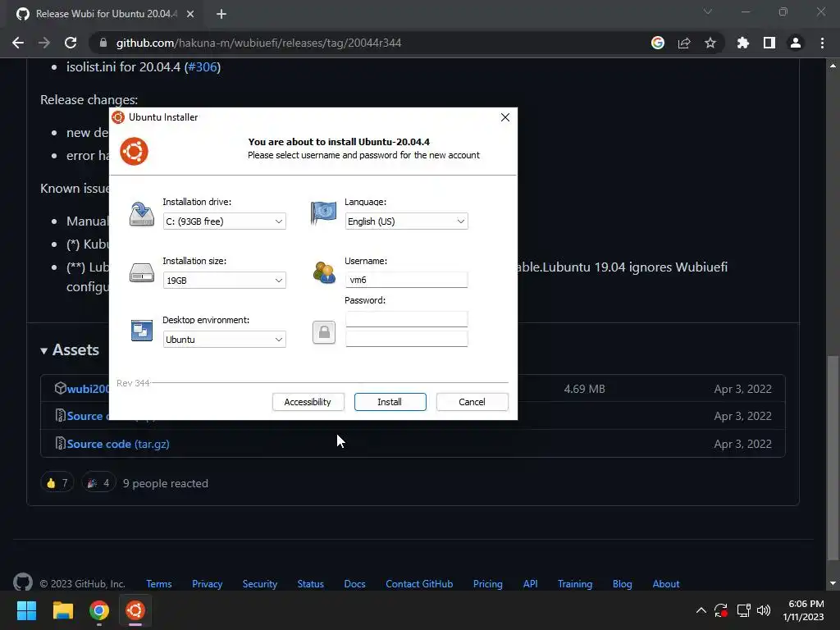Viewport: 840px width, 630px height.
Task: Download Source code (tar.gz)
Action: [x=118, y=444]
